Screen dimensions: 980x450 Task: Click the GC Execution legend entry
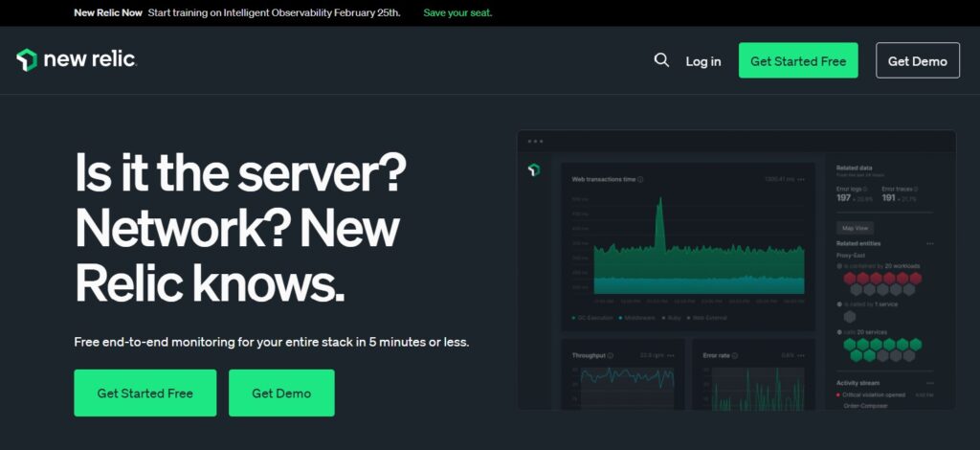(592, 318)
